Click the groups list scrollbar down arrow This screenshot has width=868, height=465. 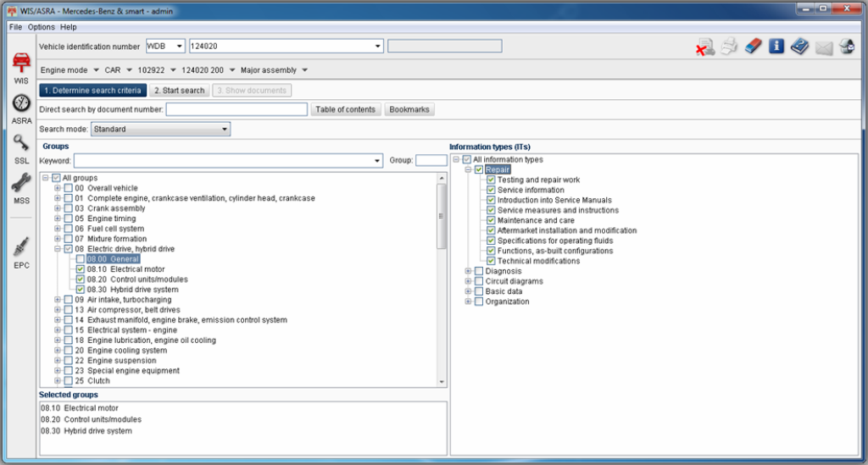[x=441, y=381]
